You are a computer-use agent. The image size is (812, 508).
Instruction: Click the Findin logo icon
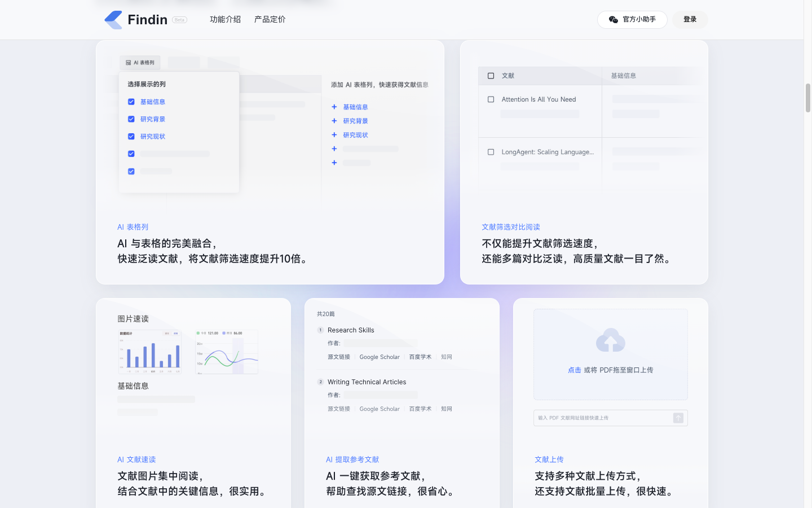pos(112,19)
